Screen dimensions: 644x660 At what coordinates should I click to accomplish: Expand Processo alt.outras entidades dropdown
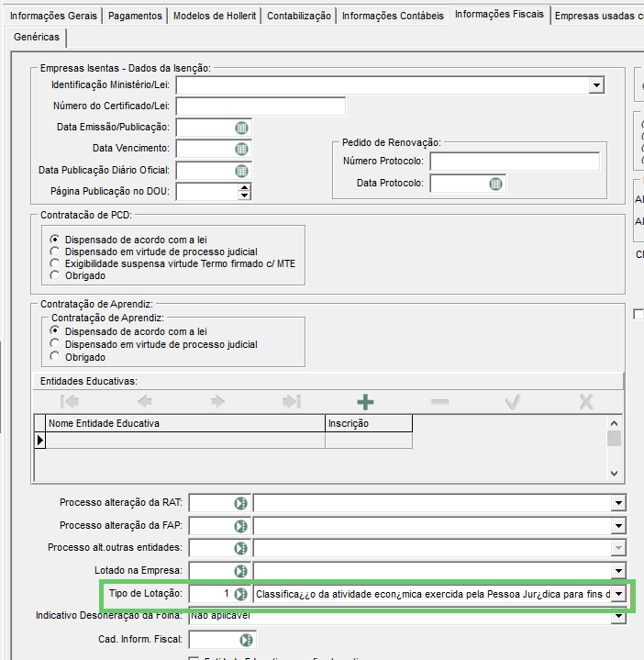[618, 548]
